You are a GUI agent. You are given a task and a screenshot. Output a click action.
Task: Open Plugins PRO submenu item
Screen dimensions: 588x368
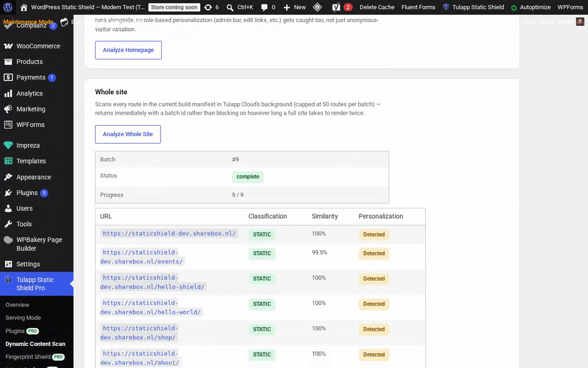point(22,331)
